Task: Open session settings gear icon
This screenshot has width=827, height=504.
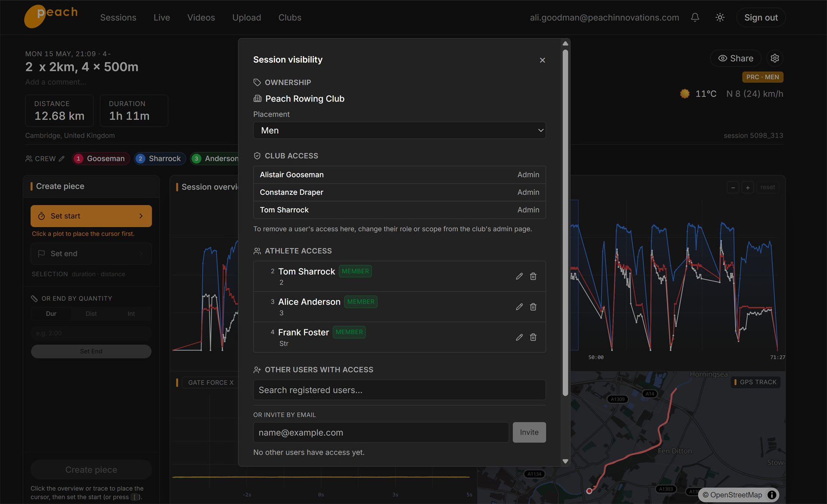Action: (x=774, y=58)
